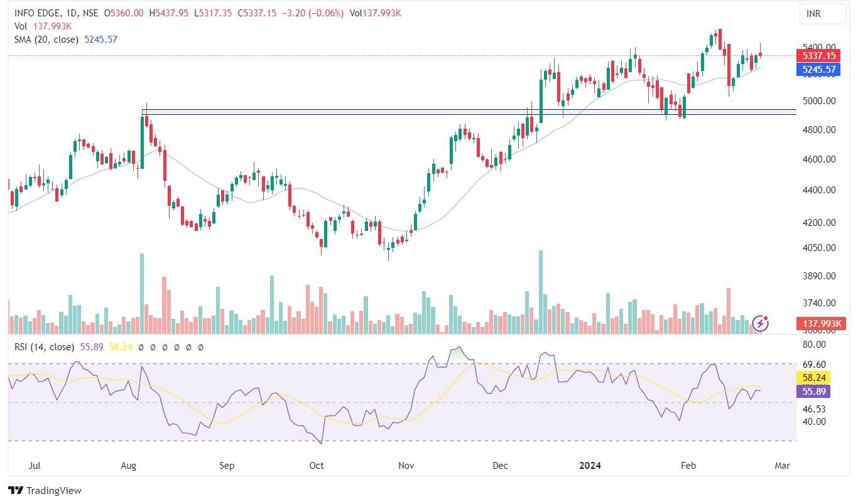The image size is (858, 504).
Task: Click the close value C5337.15
Action: [x=258, y=13]
